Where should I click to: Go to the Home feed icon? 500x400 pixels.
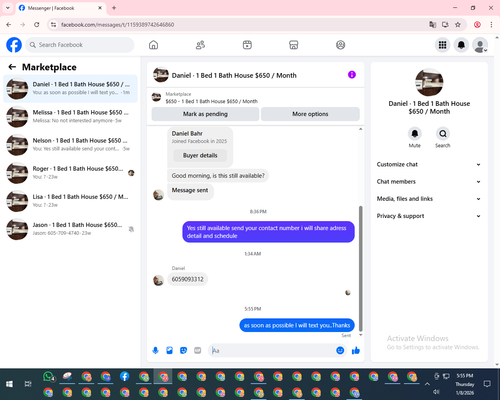coord(153,45)
